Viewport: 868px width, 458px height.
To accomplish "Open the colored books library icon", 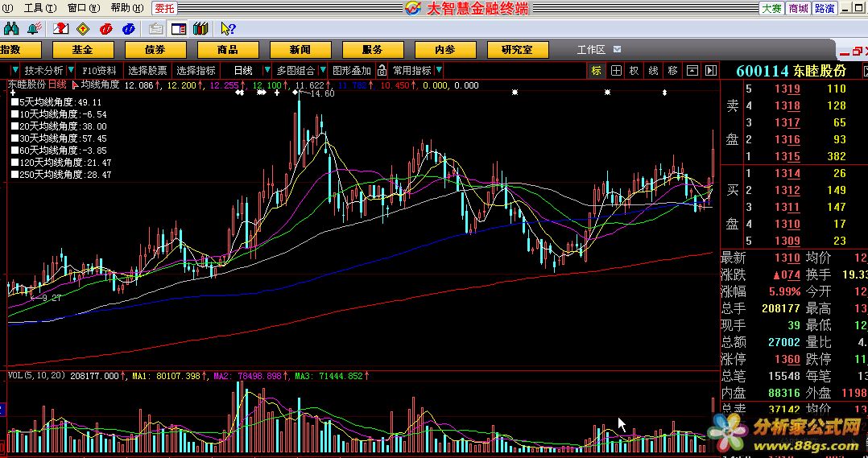I will coord(201,28).
